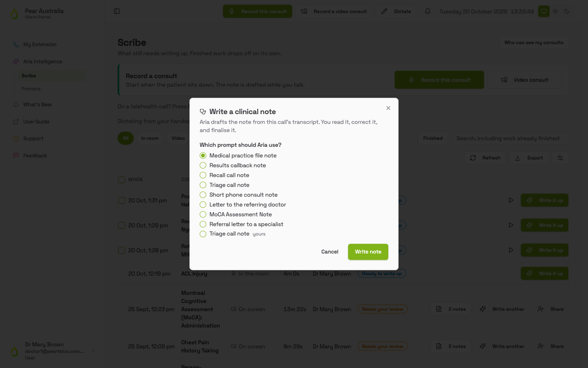Close the Write a clinical note dialog

point(388,108)
